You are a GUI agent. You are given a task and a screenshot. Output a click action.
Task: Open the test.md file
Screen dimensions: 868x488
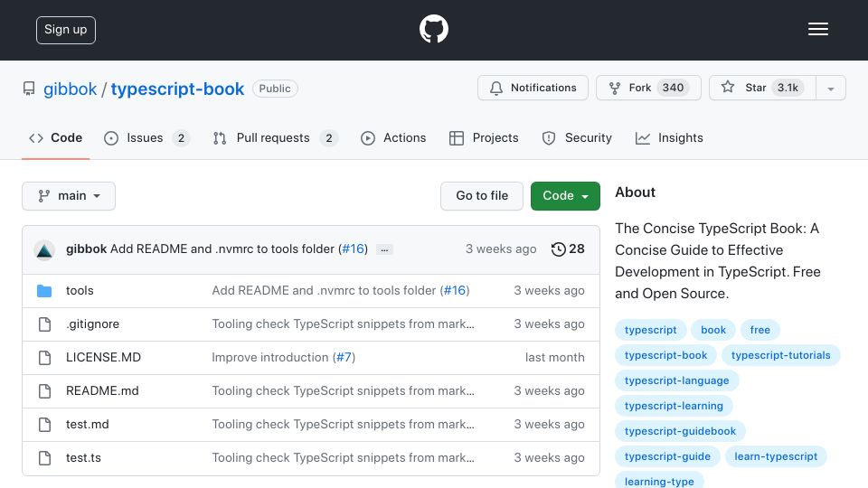pyautogui.click(x=88, y=425)
